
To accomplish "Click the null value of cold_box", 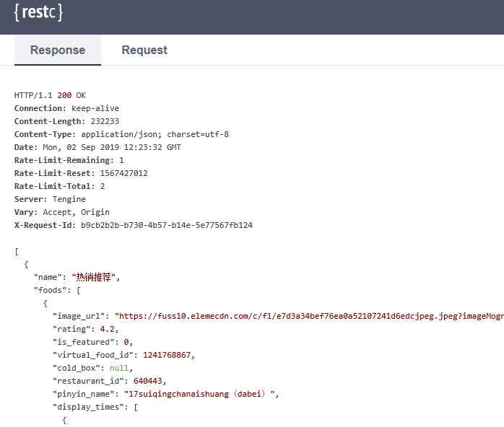I will 119,368.
